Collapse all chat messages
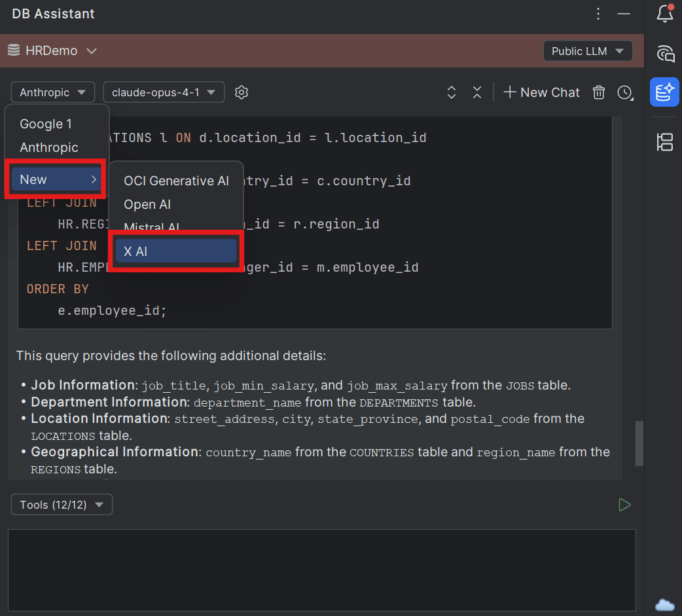The width and height of the screenshot is (682, 616). click(477, 92)
